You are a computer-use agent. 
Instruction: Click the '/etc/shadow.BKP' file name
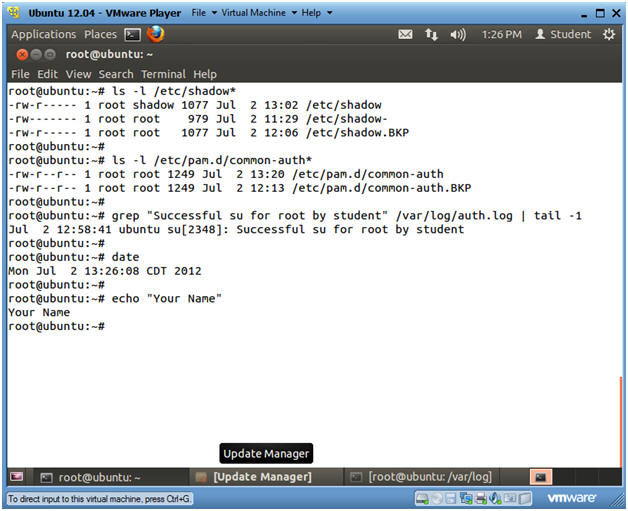click(357, 133)
